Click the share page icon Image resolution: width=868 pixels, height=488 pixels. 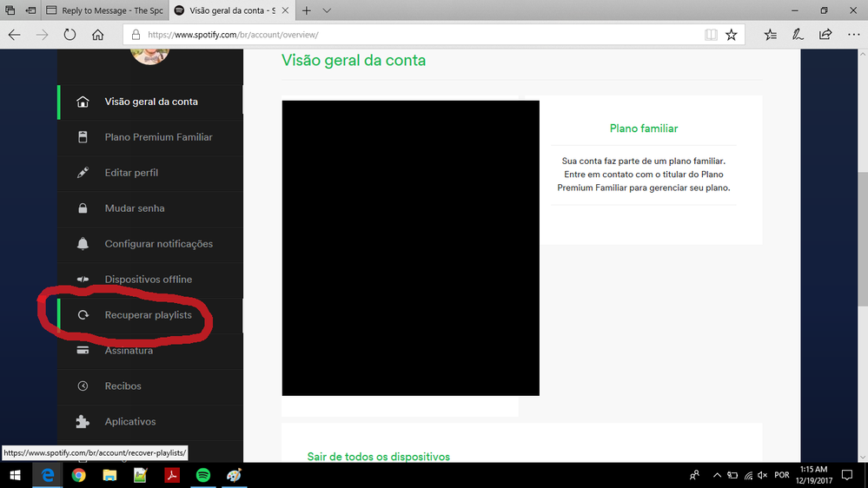[825, 35]
